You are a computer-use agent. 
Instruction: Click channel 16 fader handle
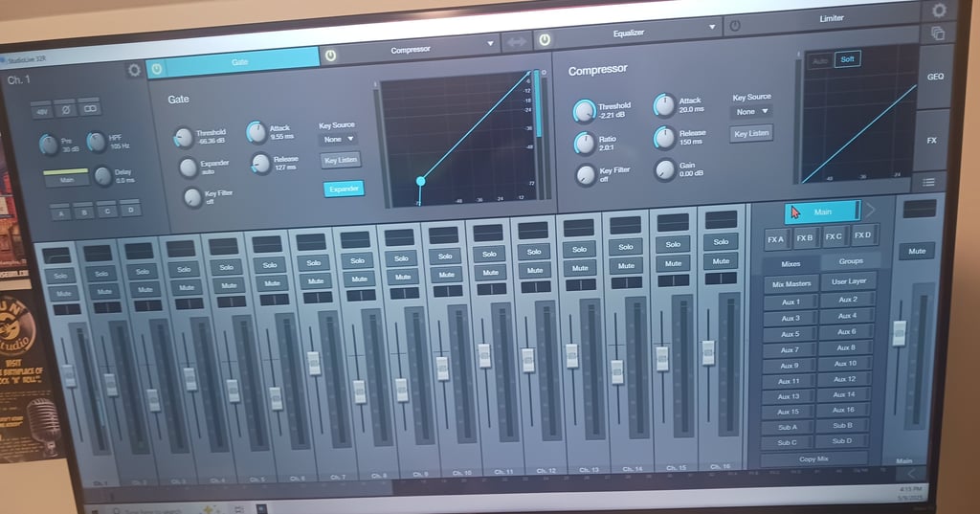tap(708, 352)
